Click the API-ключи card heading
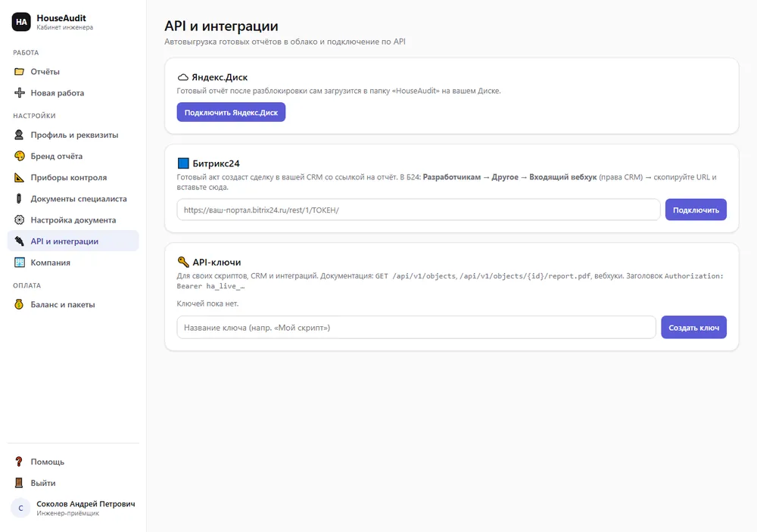This screenshot has width=757, height=532. pyautogui.click(x=217, y=262)
